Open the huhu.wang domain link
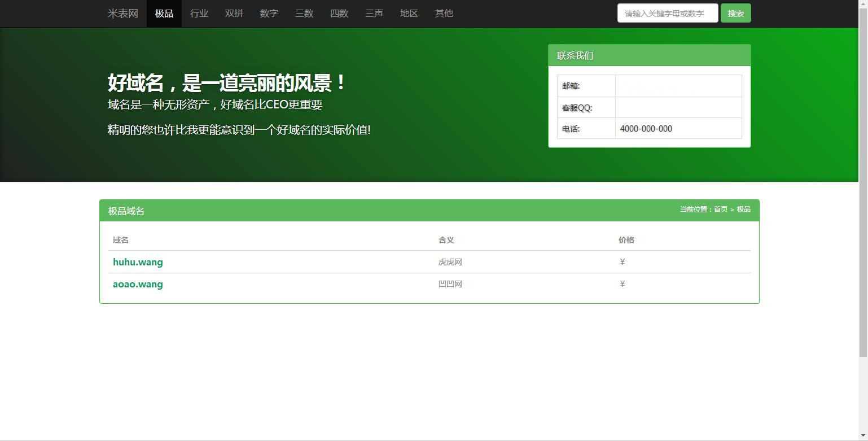868x441 pixels. coord(138,262)
